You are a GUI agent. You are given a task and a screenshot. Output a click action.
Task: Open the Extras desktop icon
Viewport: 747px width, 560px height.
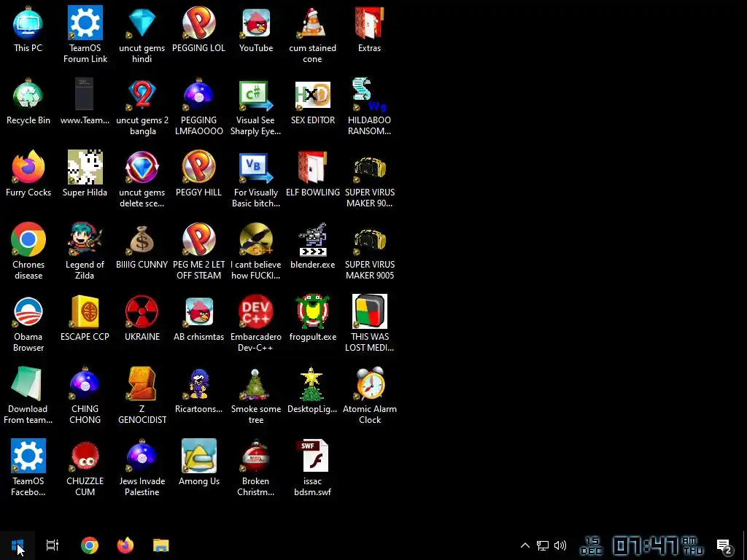[369, 28]
